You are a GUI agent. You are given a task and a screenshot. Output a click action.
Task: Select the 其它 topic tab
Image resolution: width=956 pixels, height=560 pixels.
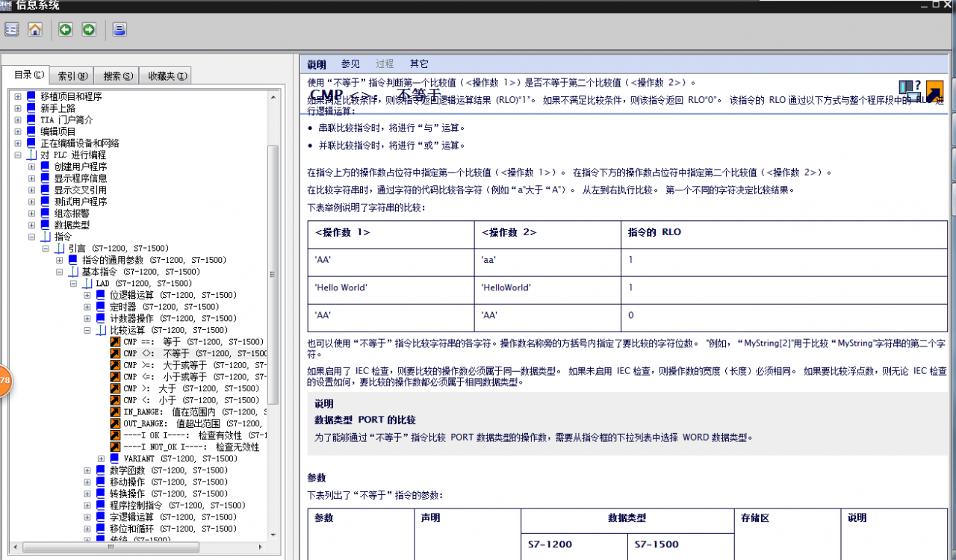coord(419,64)
